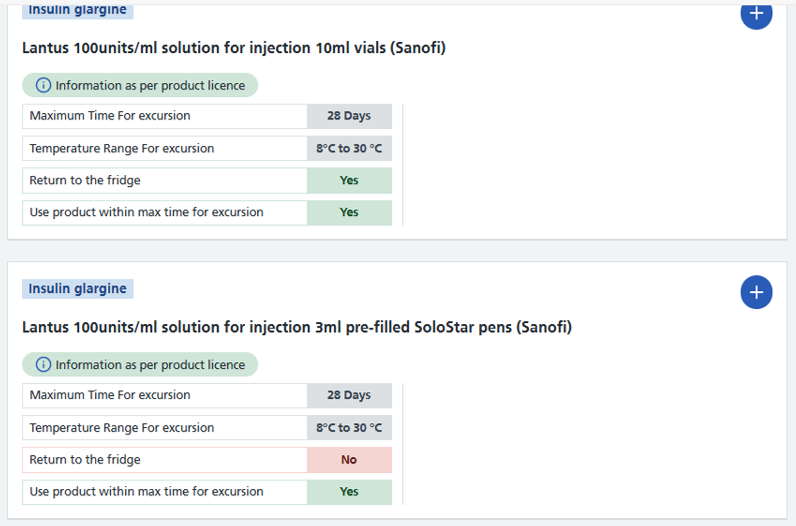
Task: Click Yes for vials use within max time
Action: (349, 212)
